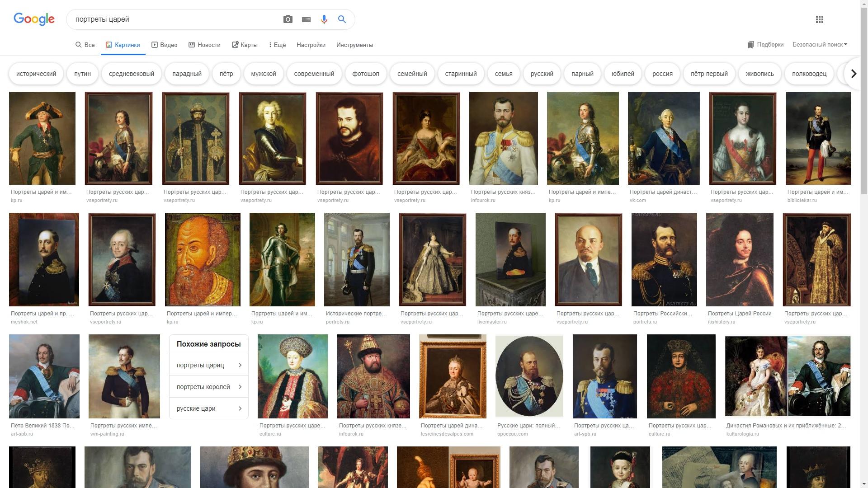The width and height of the screenshot is (868, 488).
Task: Open saved Подборки bookmark icon
Action: (x=750, y=45)
